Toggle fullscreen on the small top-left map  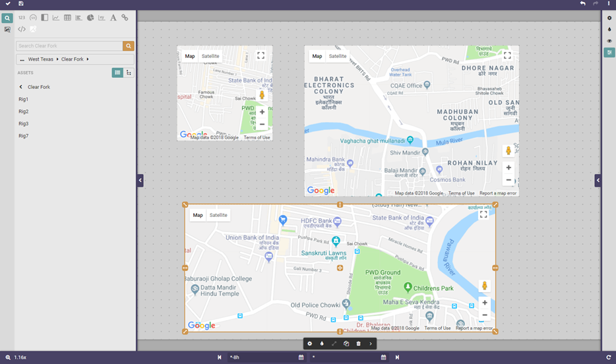tap(261, 56)
